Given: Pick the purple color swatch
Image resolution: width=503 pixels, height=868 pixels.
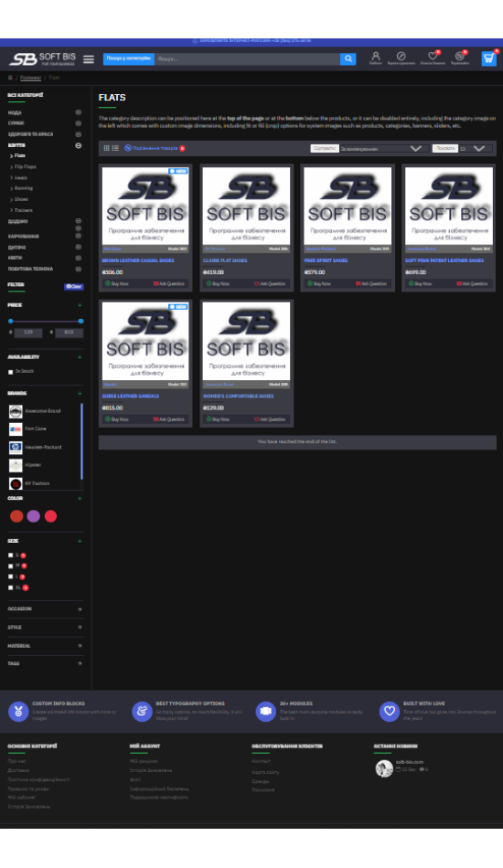Looking at the screenshot, I should coord(34,516).
